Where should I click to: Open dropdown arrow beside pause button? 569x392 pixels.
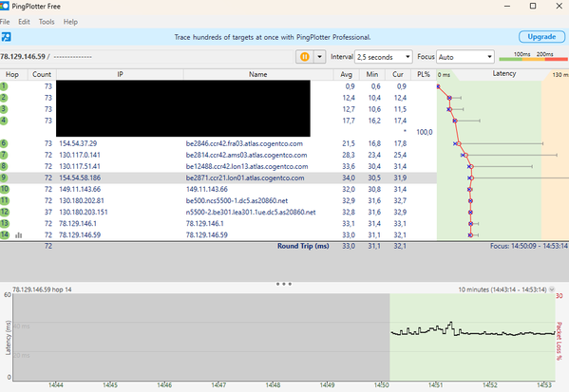[320, 57]
